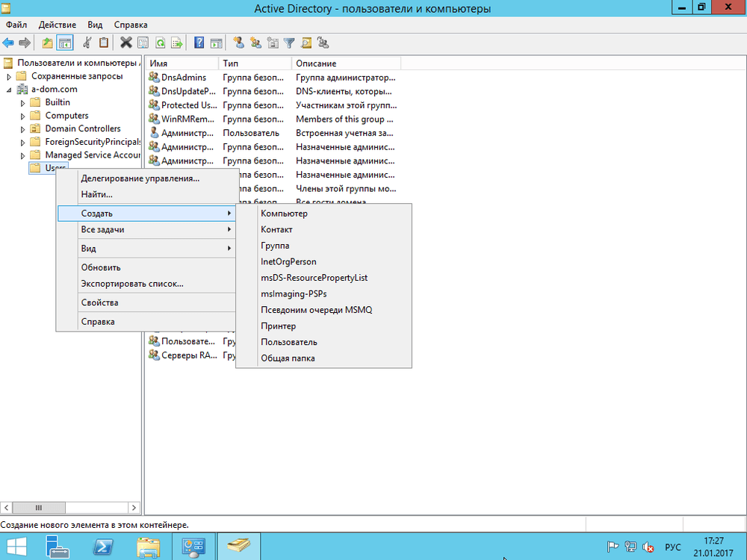The width and height of the screenshot is (747, 560).
Task: Open PowerShell from the taskbar
Action: [x=103, y=547]
